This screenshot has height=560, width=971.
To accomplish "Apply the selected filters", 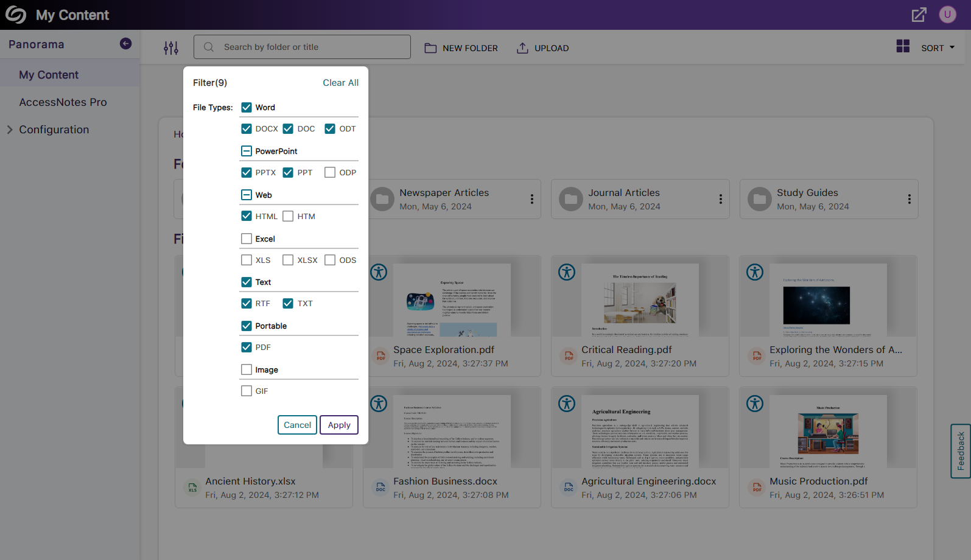I will click(339, 425).
